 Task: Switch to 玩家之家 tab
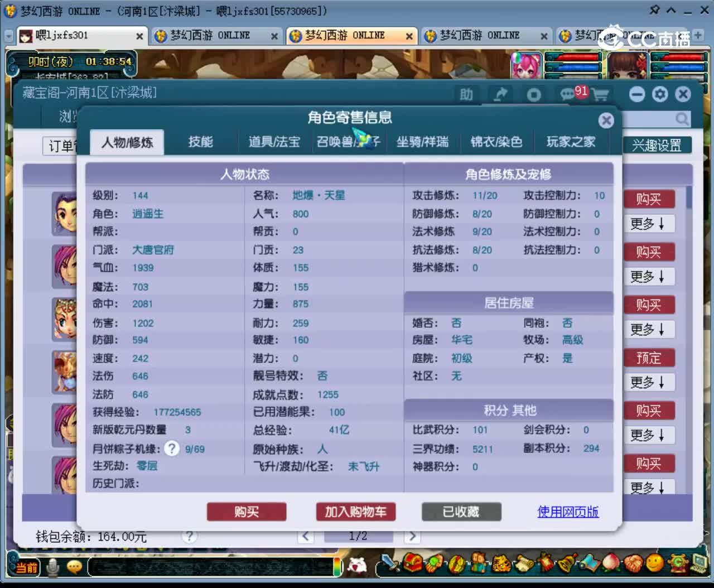pos(571,142)
